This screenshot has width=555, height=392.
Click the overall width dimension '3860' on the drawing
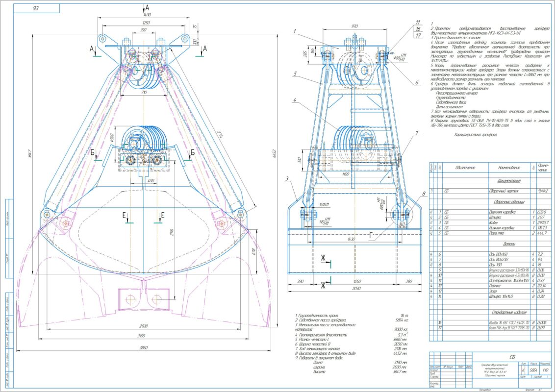click(143, 348)
